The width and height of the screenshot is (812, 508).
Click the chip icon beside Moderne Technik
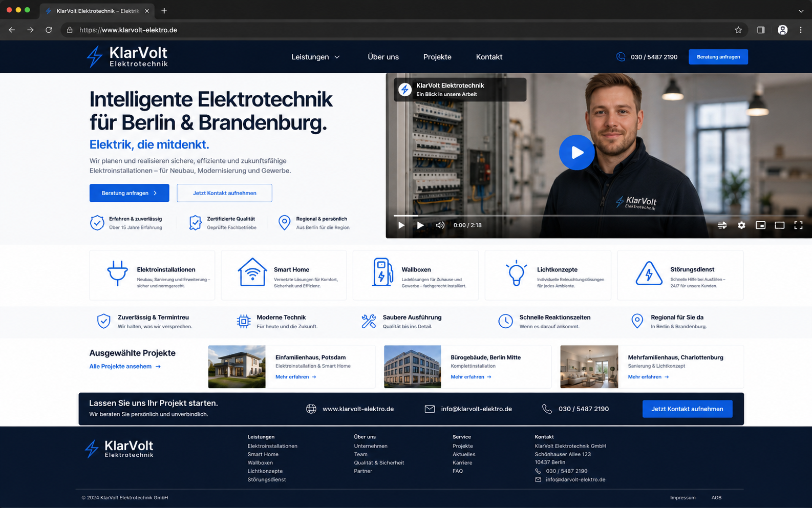pyautogui.click(x=244, y=321)
